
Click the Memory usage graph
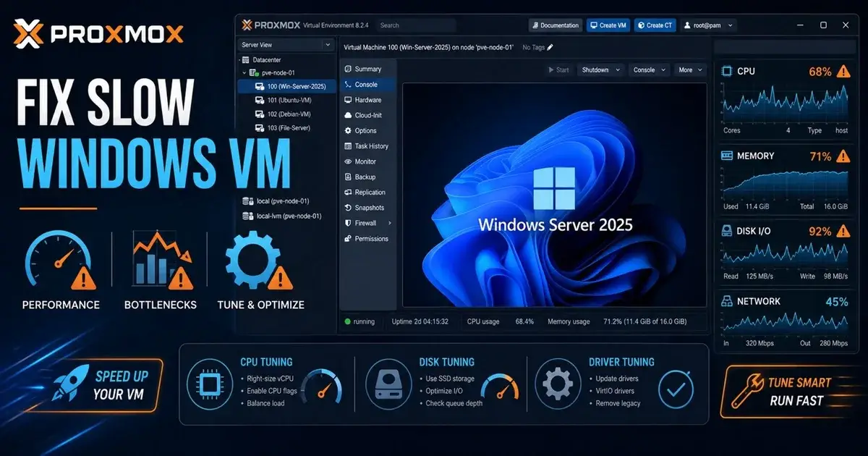(x=784, y=184)
